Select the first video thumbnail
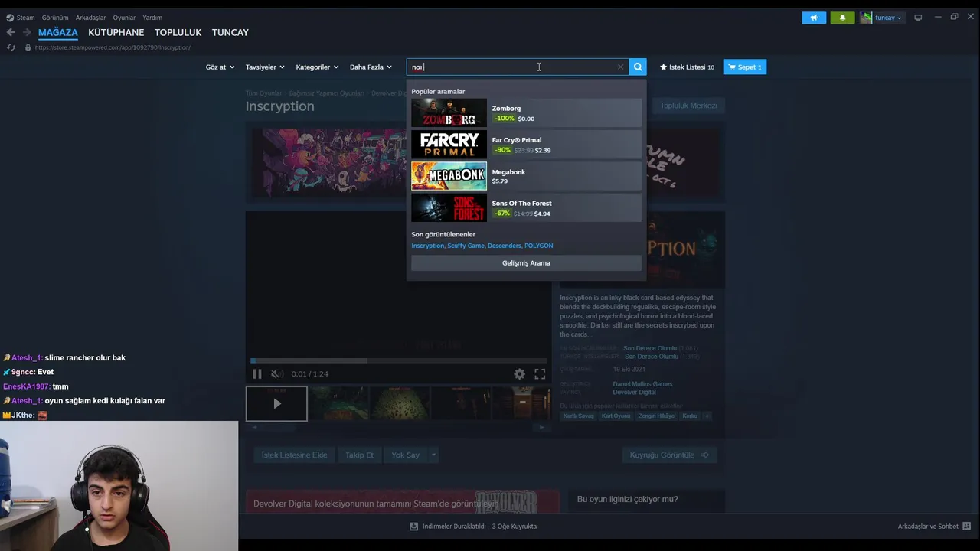 click(276, 403)
